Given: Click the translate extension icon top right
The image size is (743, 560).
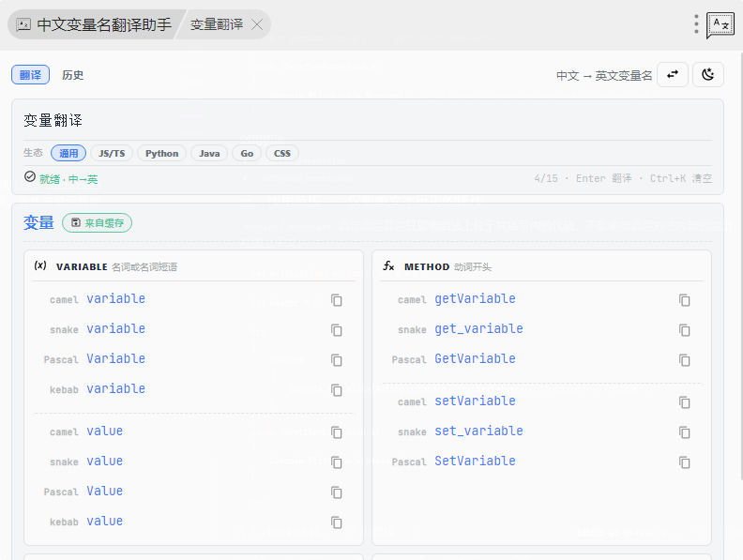Looking at the screenshot, I should coord(720,24).
